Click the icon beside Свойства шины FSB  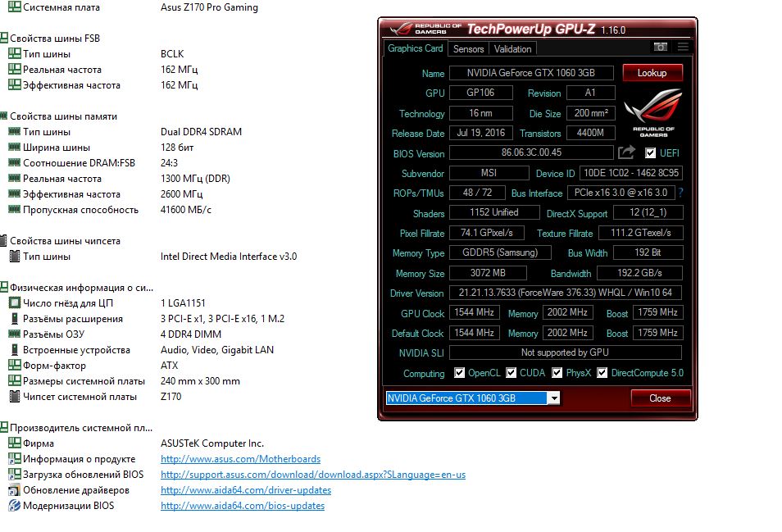click(4, 38)
